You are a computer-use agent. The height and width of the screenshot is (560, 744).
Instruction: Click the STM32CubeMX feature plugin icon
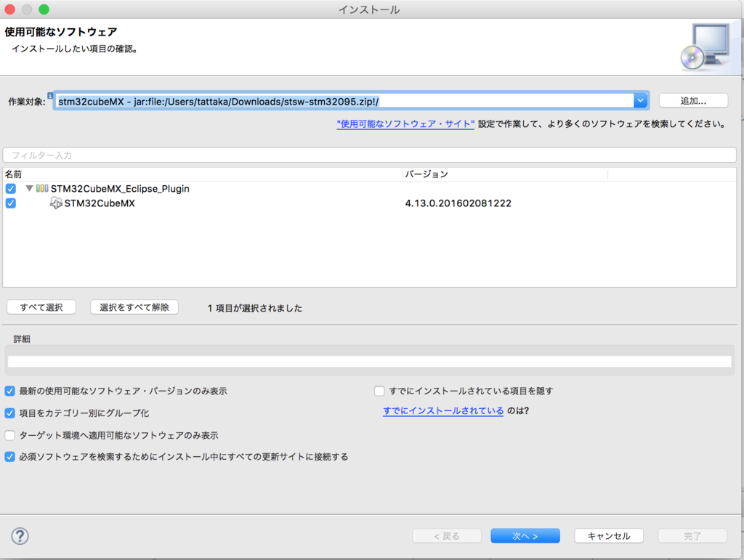point(56,203)
